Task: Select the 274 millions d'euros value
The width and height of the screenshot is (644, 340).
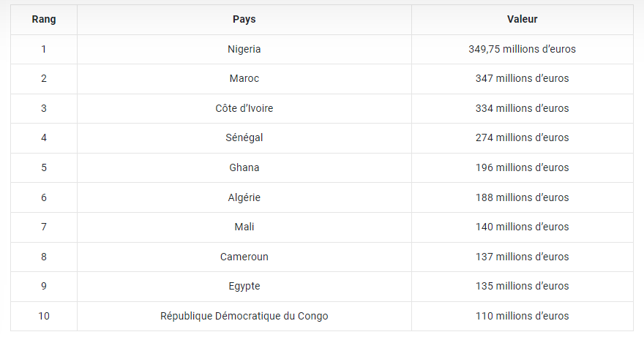Action: tap(522, 137)
